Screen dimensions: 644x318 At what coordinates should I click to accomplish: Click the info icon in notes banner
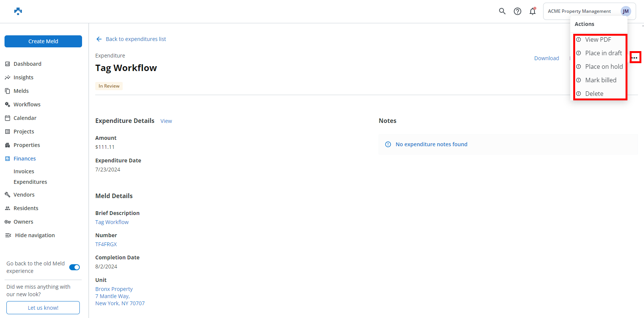[x=388, y=144]
